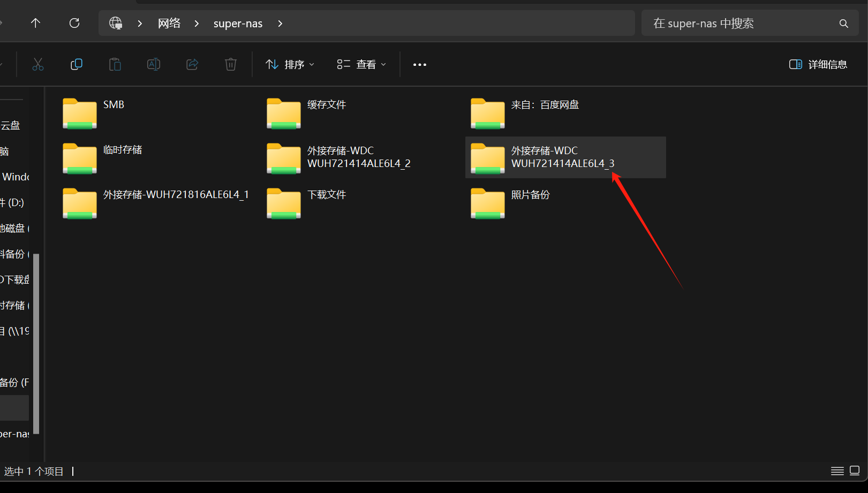Open the SMB folder icon
Image resolution: width=868 pixels, height=493 pixels.
(80, 113)
